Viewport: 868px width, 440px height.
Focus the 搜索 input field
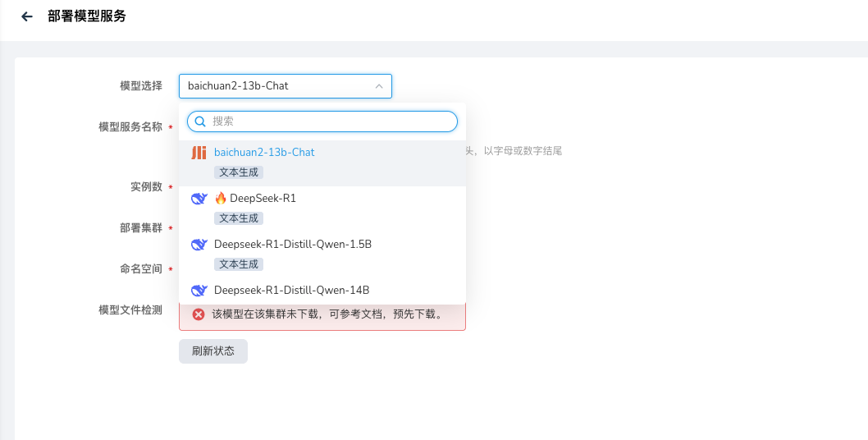pyautogui.click(x=328, y=121)
